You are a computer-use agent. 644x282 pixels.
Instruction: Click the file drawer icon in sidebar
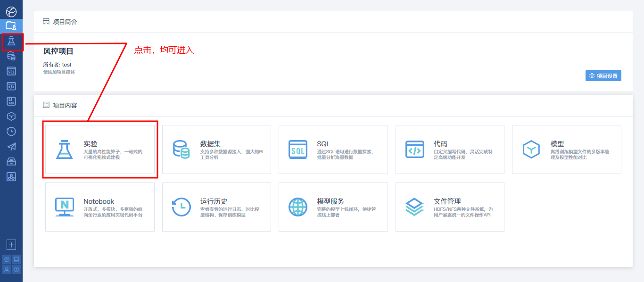point(11,162)
